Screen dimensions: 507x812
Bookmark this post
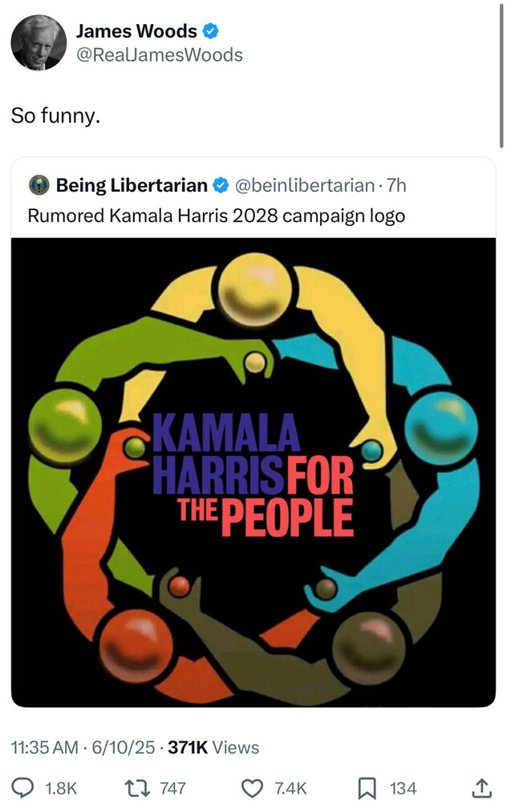(x=367, y=789)
